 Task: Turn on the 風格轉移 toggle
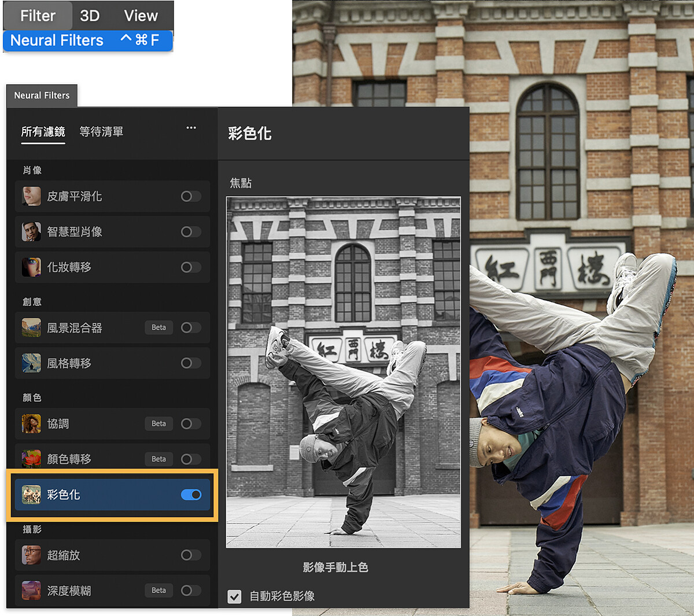pos(191,363)
